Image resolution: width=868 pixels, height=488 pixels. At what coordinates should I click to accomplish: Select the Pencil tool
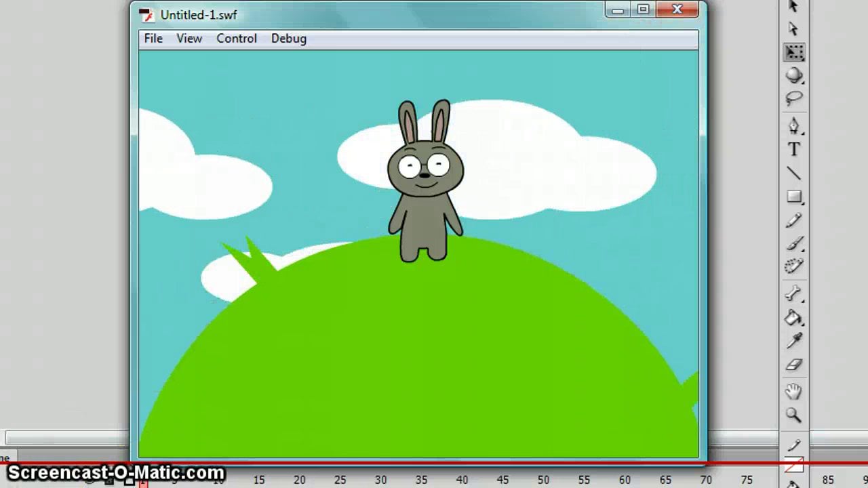(x=794, y=221)
